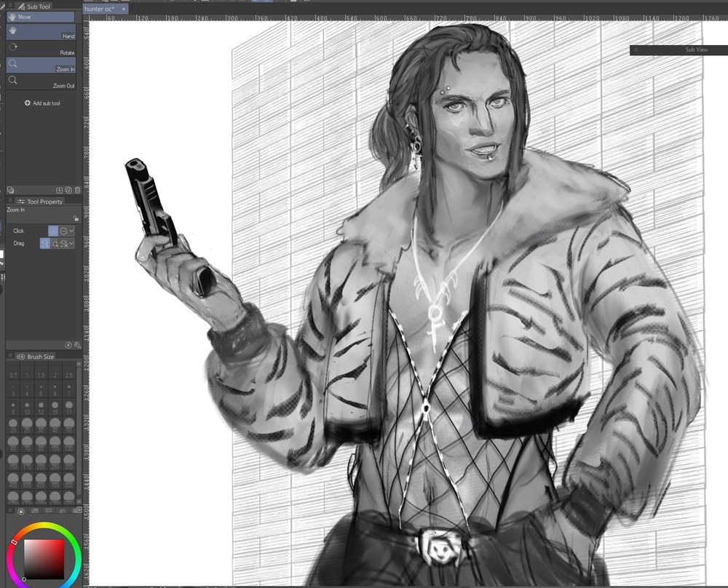
Task: Close the hunter oc* canvas tab
Action: point(124,9)
